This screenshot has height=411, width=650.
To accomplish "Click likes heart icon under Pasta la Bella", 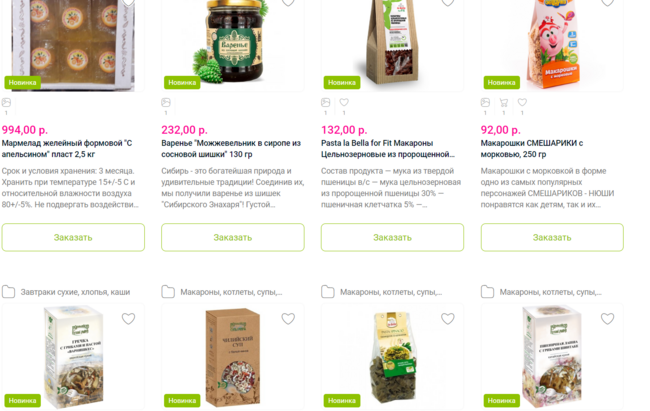I will [344, 102].
